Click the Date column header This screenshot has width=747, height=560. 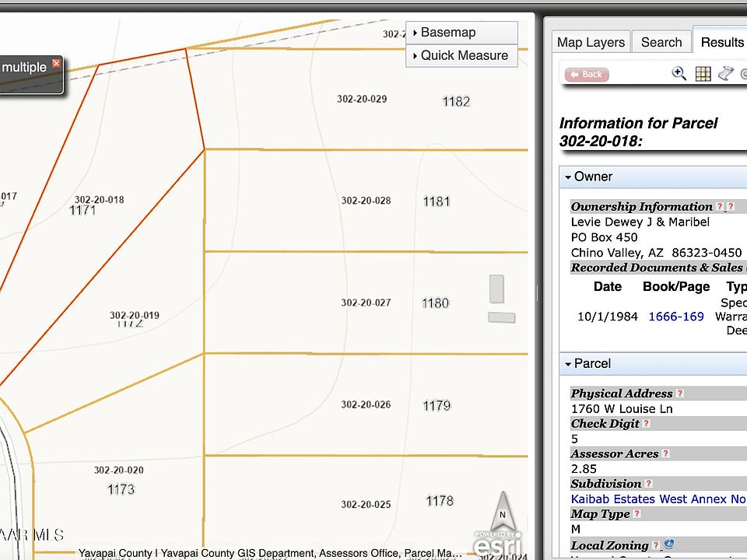tap(608, 287)
